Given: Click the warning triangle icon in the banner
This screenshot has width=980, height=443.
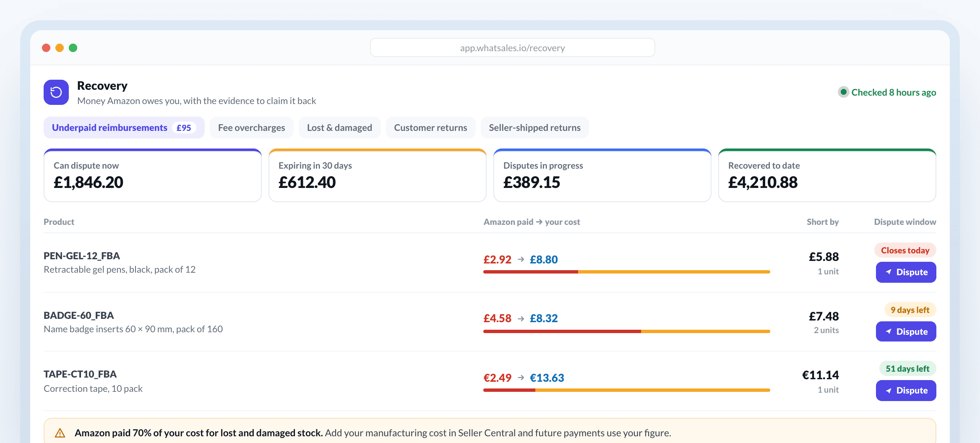Looking at the screenshot, I should coord(60,433).
